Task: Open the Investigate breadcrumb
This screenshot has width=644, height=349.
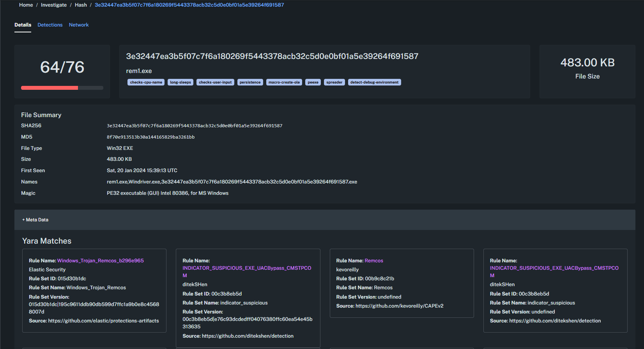Action: coord(54,5)
